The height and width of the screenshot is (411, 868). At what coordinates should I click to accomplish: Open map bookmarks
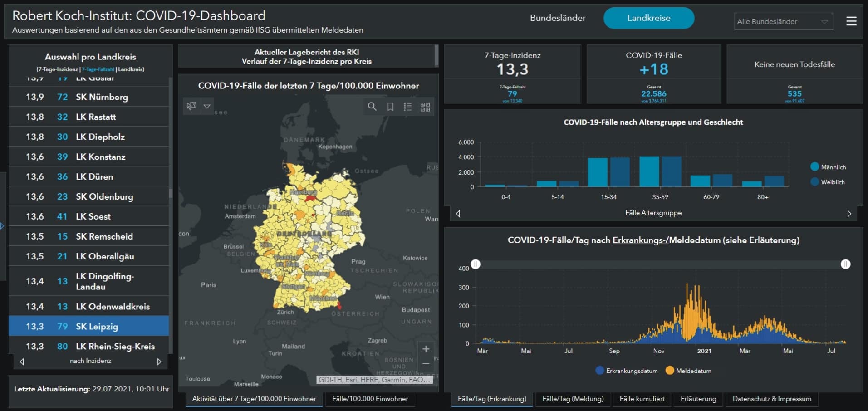click(390, 107)
